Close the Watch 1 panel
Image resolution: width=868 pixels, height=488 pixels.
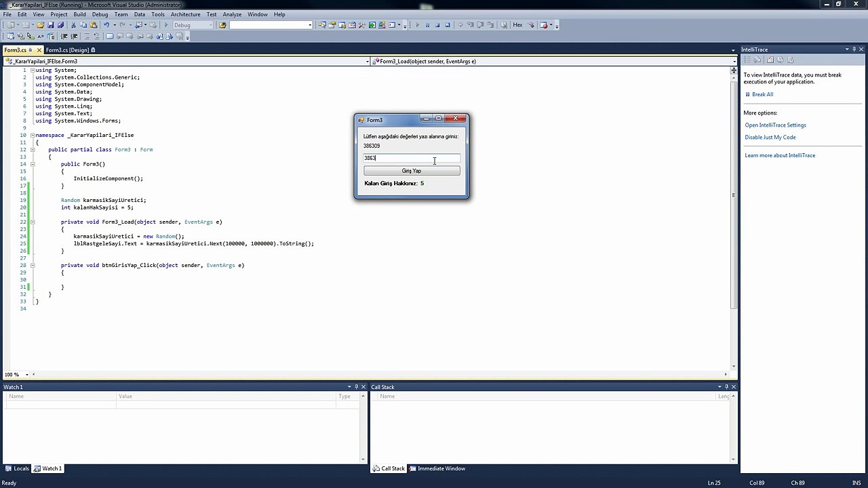coord(363,387)
